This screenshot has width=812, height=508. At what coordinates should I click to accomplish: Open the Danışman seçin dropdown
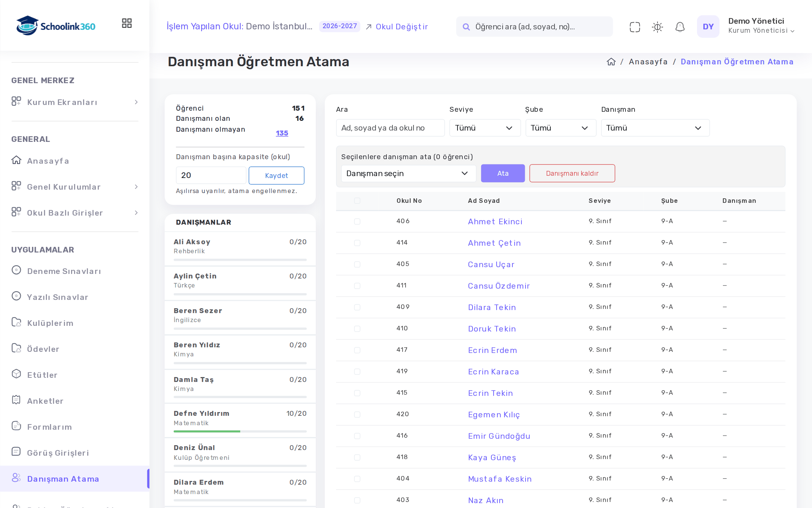(408, 173)
